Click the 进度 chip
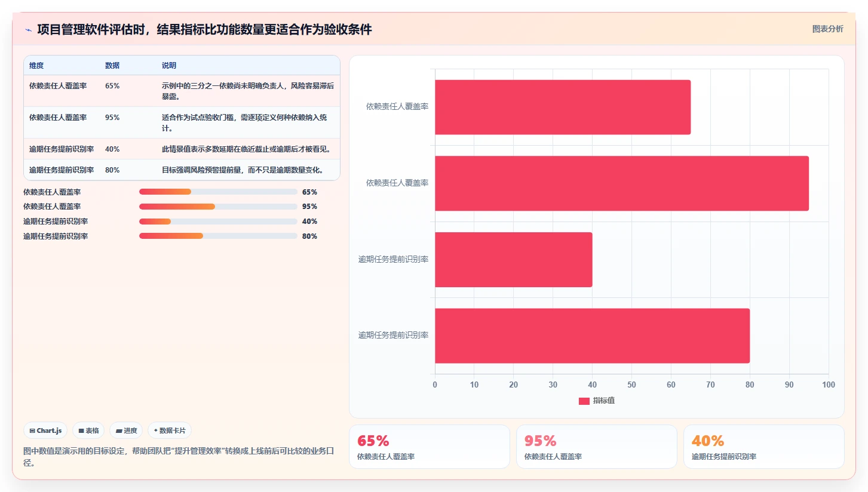Screen dimensions: 868x492 pos(126,430)
